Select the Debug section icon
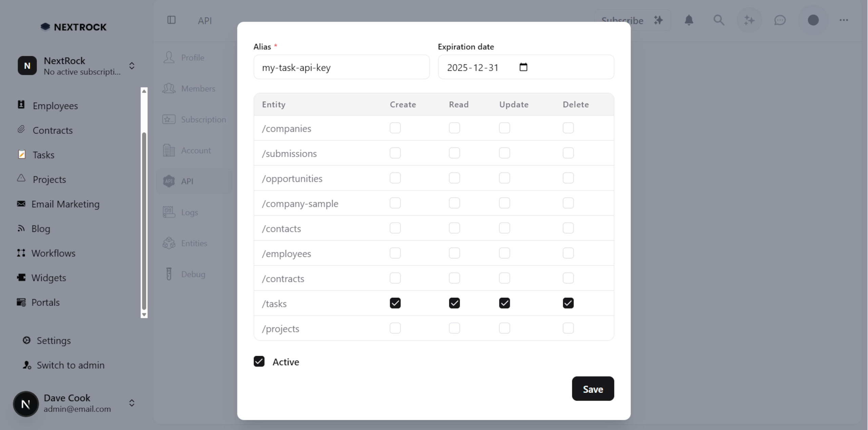Viewport: 868px width, 430px height. pos(169,273)
